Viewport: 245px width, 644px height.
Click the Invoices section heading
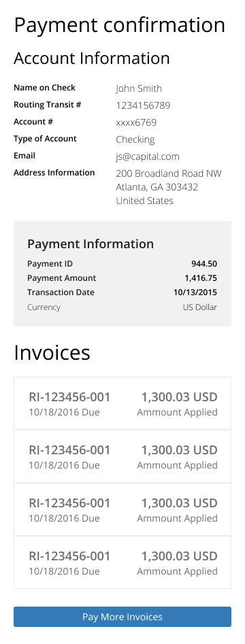(52, 352)
